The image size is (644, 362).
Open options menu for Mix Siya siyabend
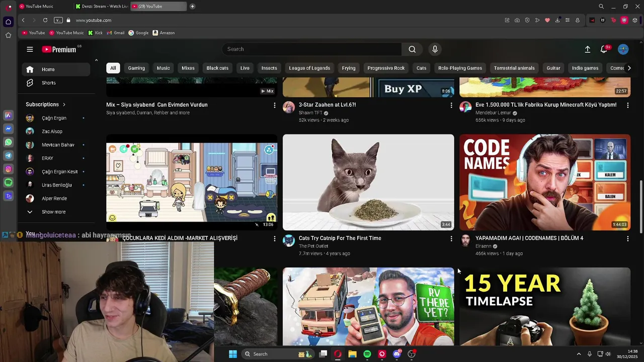[274, 105]
